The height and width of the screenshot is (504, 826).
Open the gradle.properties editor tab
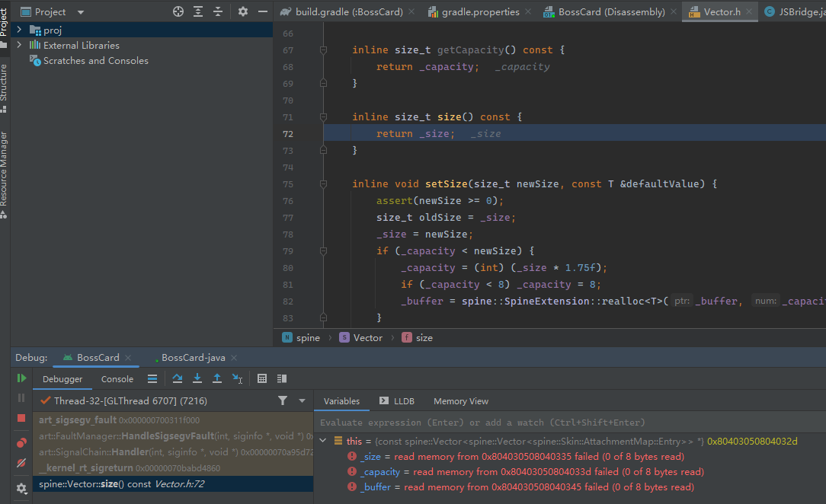479,11
